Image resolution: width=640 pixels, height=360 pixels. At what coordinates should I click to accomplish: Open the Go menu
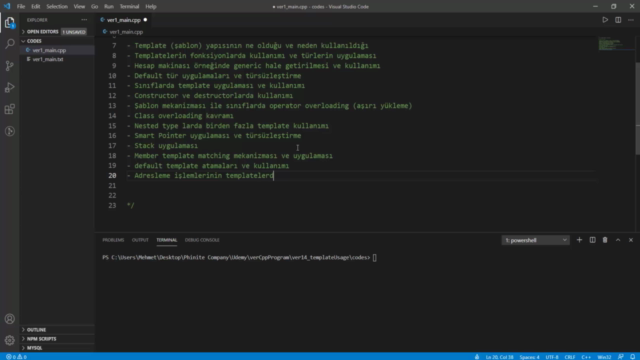[94, 7]
